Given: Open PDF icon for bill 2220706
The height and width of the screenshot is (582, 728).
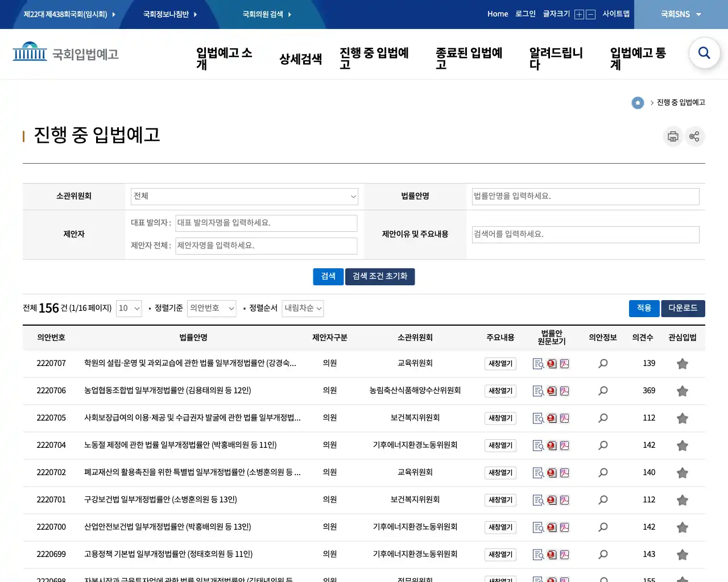Looking at the screenshot, I should tap(565, 391).
